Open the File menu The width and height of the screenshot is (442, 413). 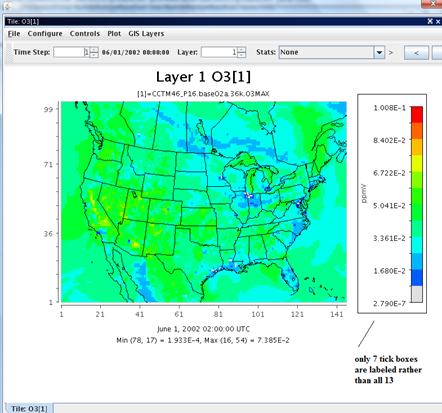[x=14, y=34]
